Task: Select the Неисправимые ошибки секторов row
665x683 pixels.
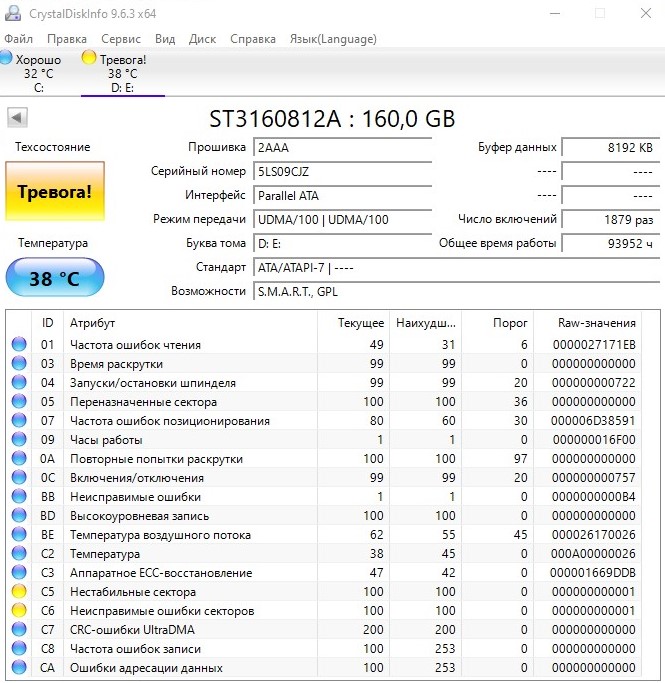Action: point(324,611)
